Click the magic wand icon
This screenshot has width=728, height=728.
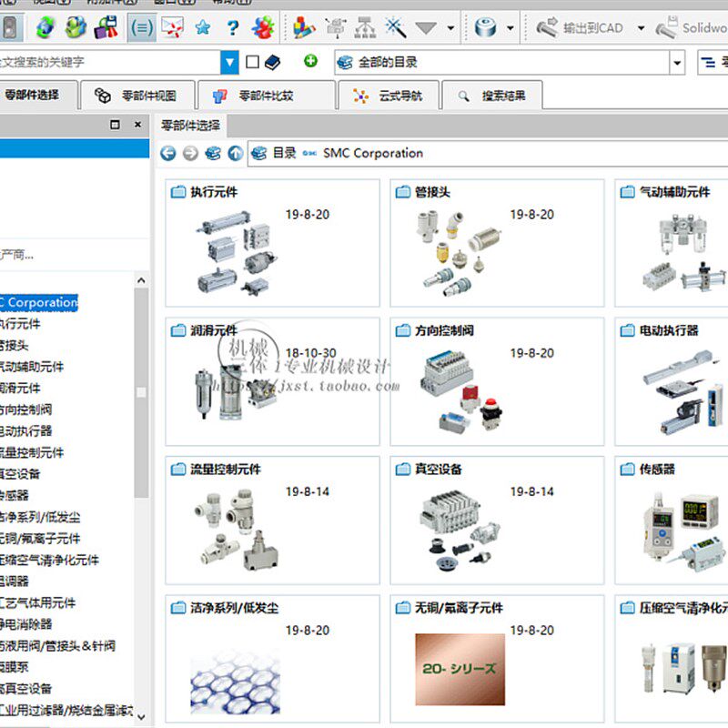click(396, 27)
